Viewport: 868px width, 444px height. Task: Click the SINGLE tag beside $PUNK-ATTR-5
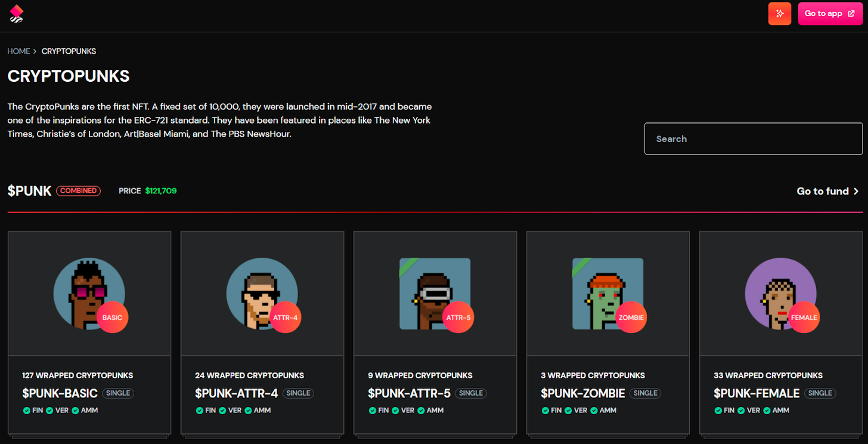471,393
